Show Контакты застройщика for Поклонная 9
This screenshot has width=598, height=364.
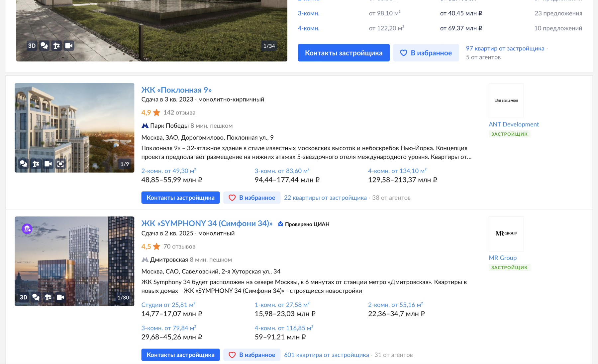[x=180, y=198]
